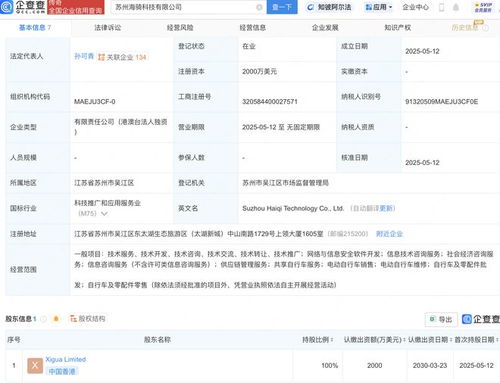500x383 pixels.
Task: Click the 知彼阿尔法 icon
Action: coord(310,7)
